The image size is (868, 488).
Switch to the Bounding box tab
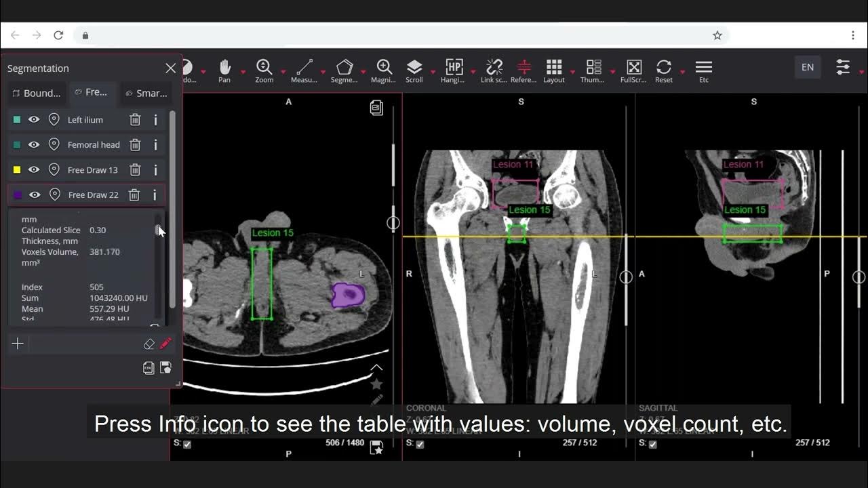pyautogui.click(x=37, y=93)
